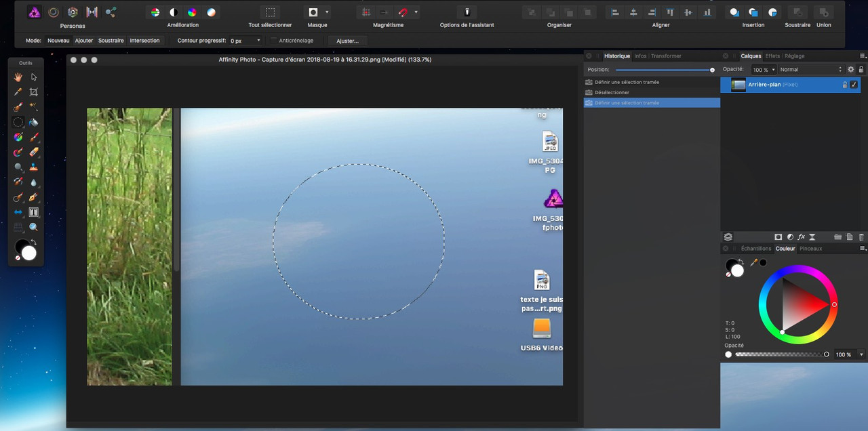
Task: Click the Ajuster... button
Action: click(x=347, y=41)
